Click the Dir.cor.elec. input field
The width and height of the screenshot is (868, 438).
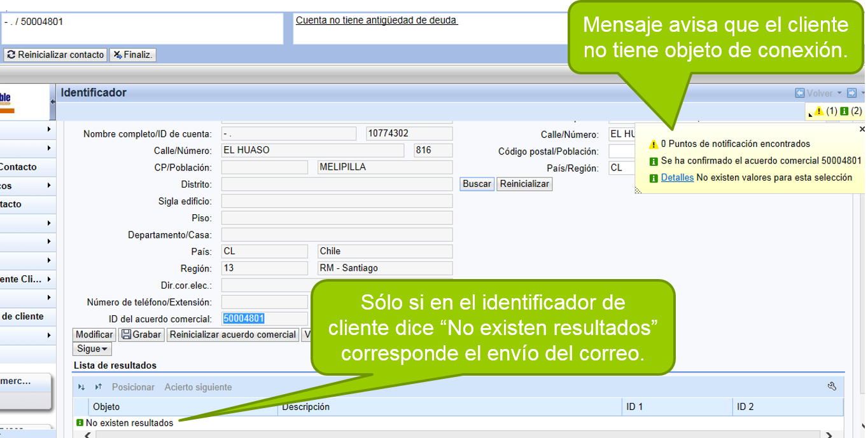tap(337, 285)
